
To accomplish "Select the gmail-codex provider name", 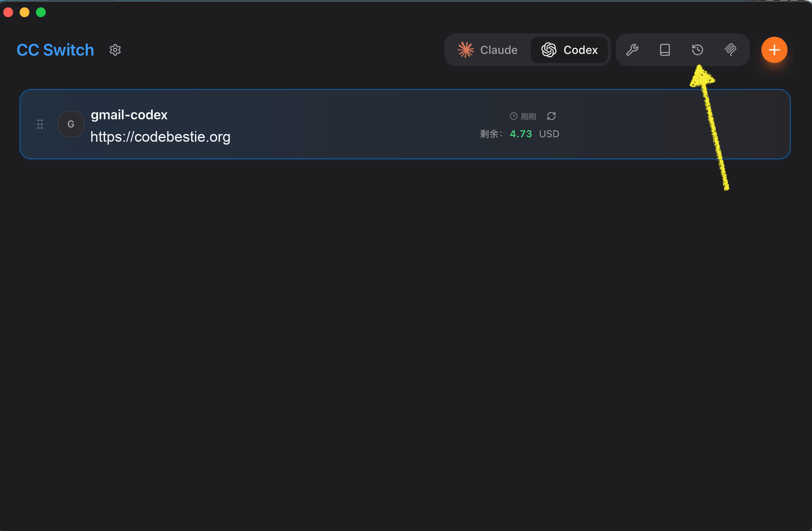I will [129, 115].
